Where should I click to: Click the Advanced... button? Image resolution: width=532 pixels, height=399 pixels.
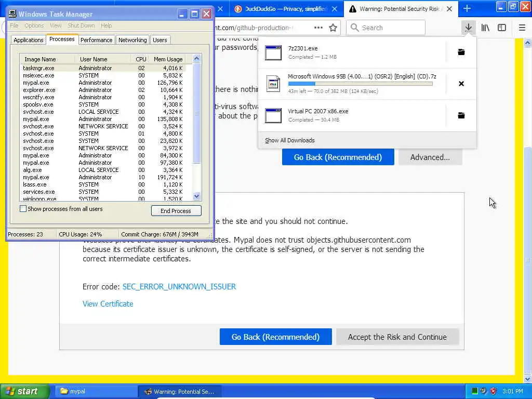coord(430,157)
